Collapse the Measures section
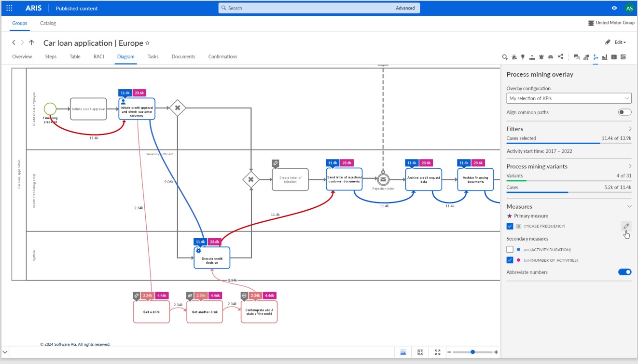The height and width of the screenshot is (364, 638). coord(629,206)
